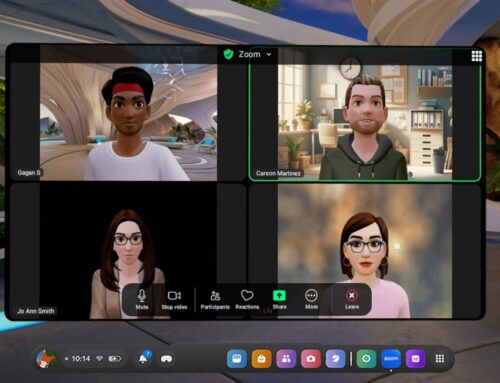Switch layout using the grid view icon
Image resolution: width=500 pixels, height=383 pixels.
click(x=477, y=56)
